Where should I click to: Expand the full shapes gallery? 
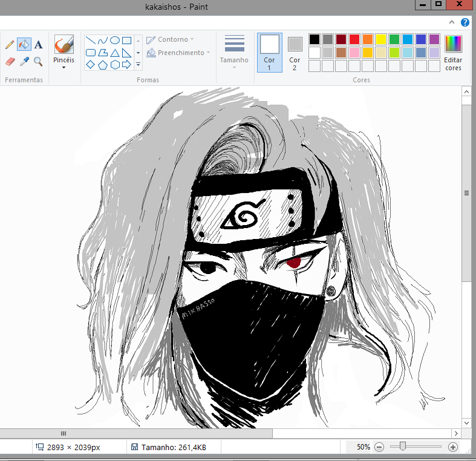(x=138, y=64)
